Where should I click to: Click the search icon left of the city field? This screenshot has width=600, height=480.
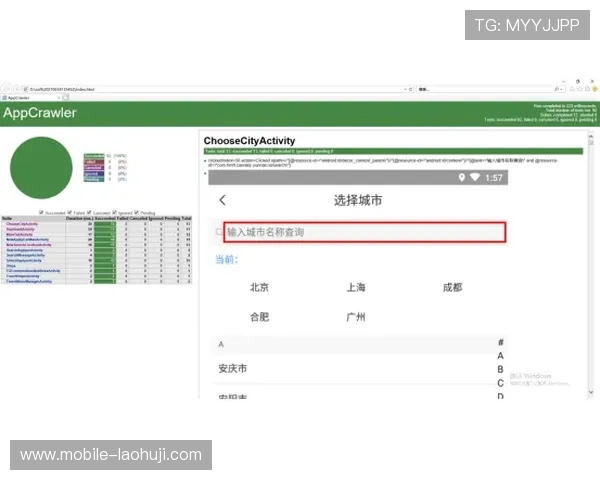coord(219,232)
